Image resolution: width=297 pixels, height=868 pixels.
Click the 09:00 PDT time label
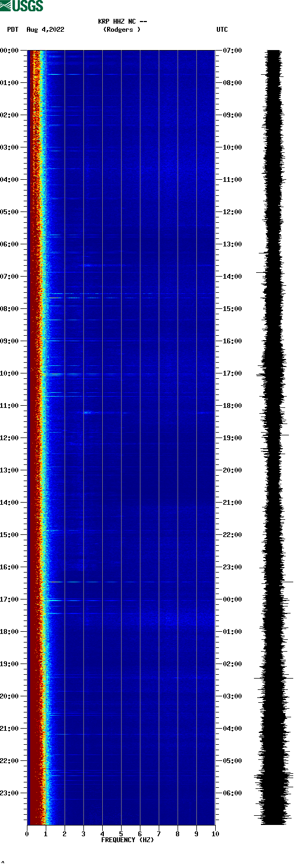point(10,341)
